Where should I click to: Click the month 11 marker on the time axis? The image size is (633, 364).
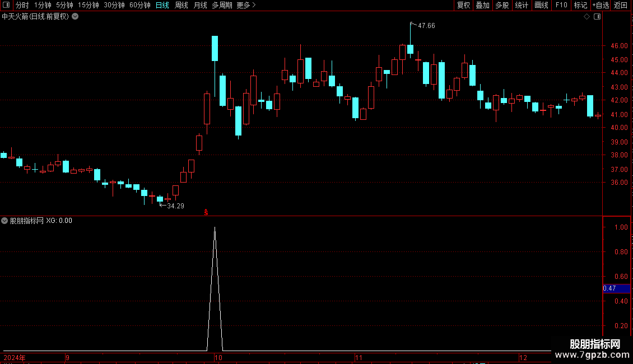(359, 358)
